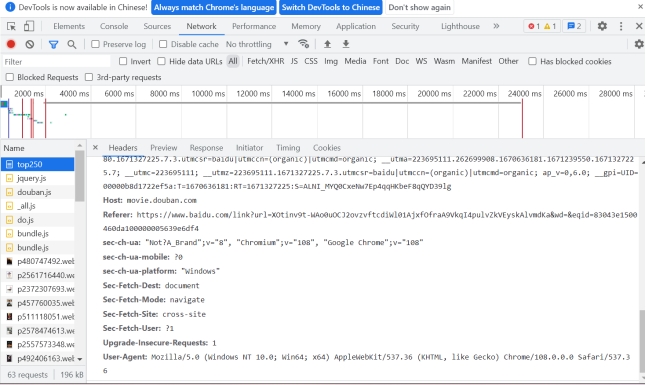Screen dimensions: 646x385
Task: Click the info icon in language notification
Action: 10,7
